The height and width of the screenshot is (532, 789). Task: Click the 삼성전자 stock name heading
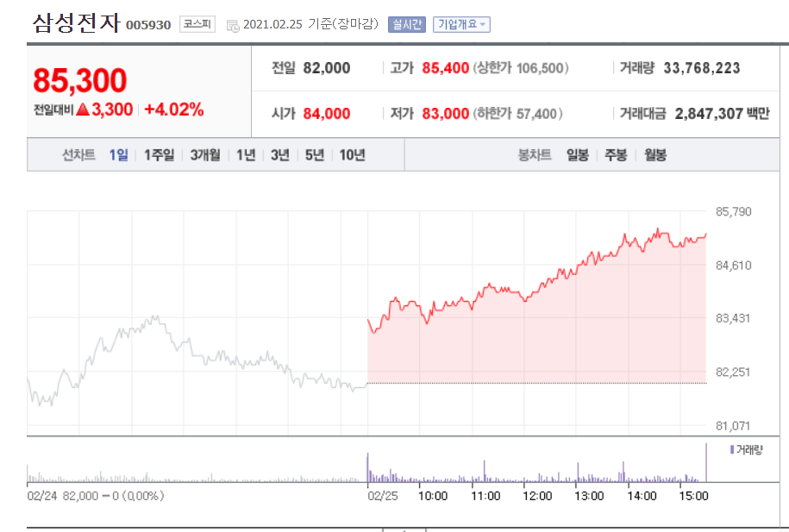coord(77,23)
